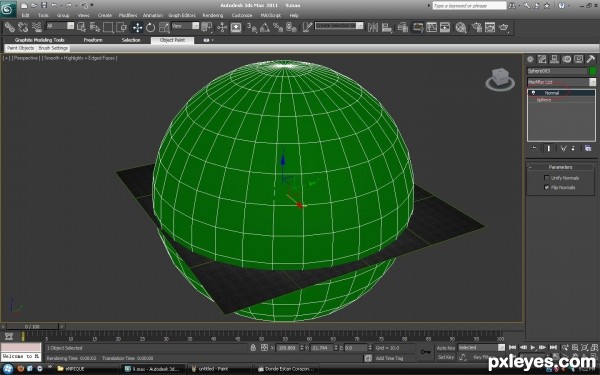Click the Sphere003 object color swatch
This screenshot has width=600, height=375.
pos(592,71)
